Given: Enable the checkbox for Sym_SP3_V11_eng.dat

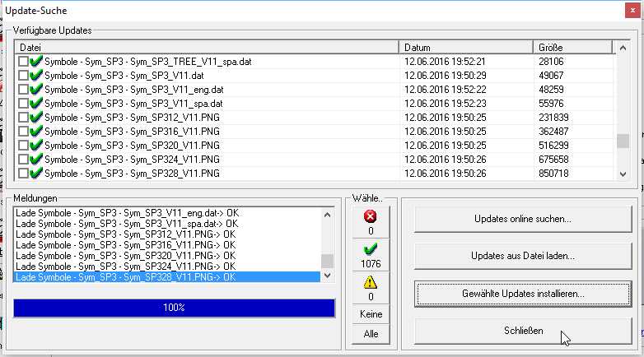Looking at the screenshot, I should coord(23,90).
